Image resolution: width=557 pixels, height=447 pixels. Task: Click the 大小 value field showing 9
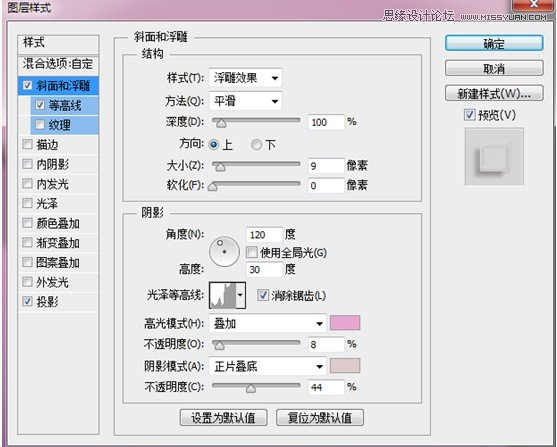click(326, 166)
